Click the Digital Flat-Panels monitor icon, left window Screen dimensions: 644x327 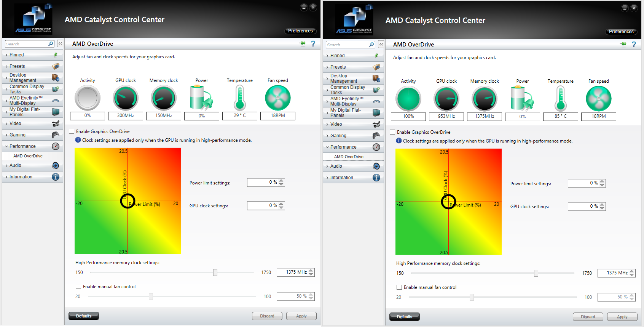(x=56, y=112)
